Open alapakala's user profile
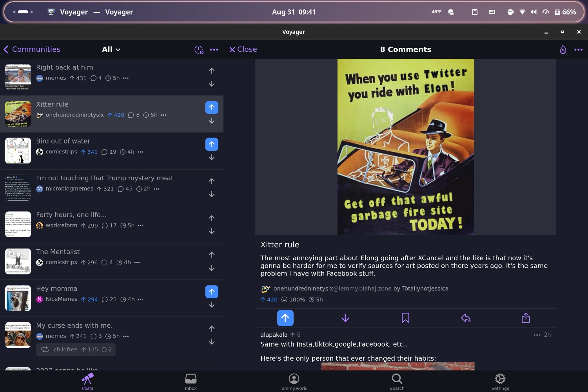The image size is (588, 392). 274,335
